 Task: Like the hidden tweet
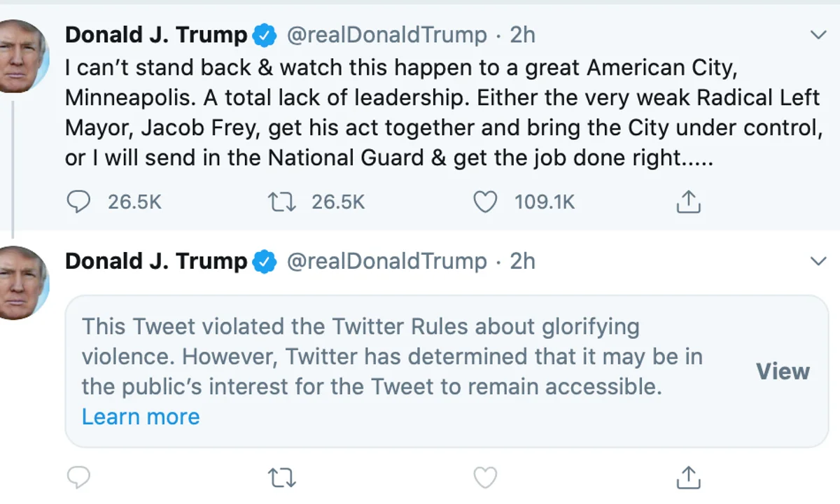click(484, 477)
